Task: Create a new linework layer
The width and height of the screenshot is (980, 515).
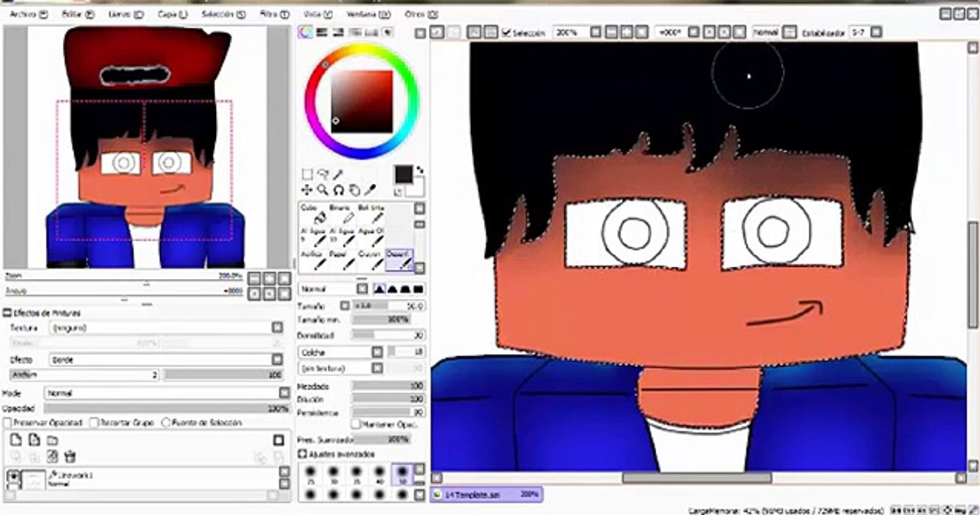Action: (34, 440)
